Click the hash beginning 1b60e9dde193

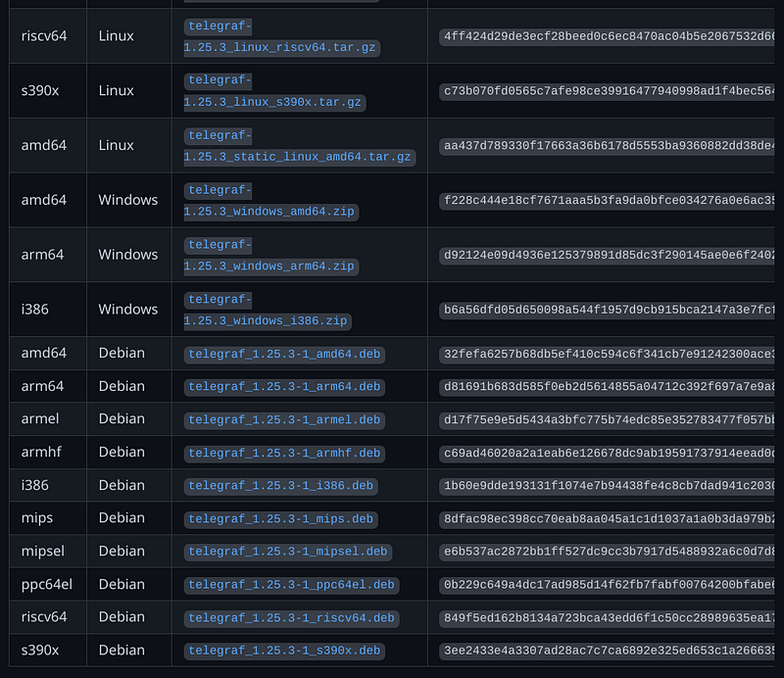click(607, 486)
